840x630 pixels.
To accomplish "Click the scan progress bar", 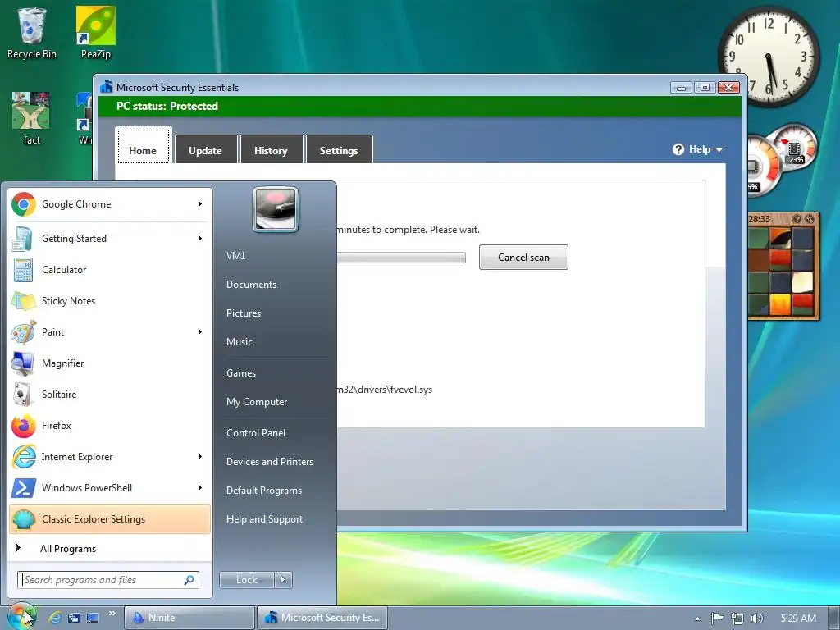I will pos(401,258).
